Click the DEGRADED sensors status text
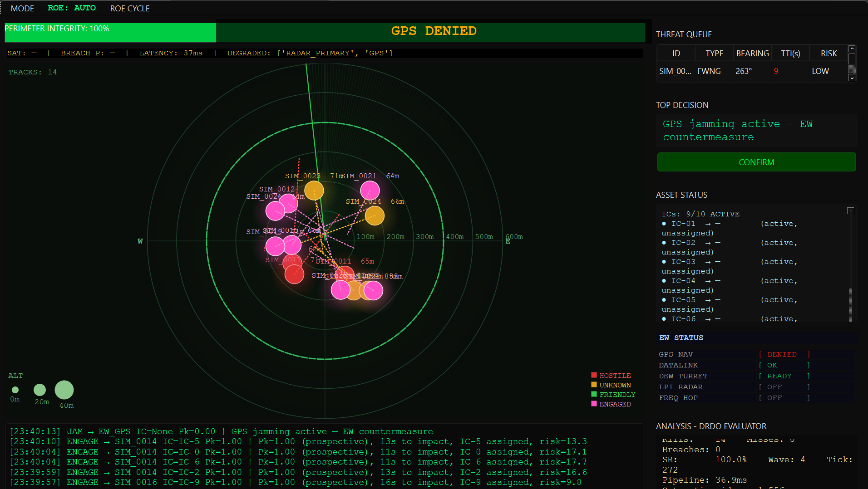Screen dimensions: 868x489 (310, 53)
